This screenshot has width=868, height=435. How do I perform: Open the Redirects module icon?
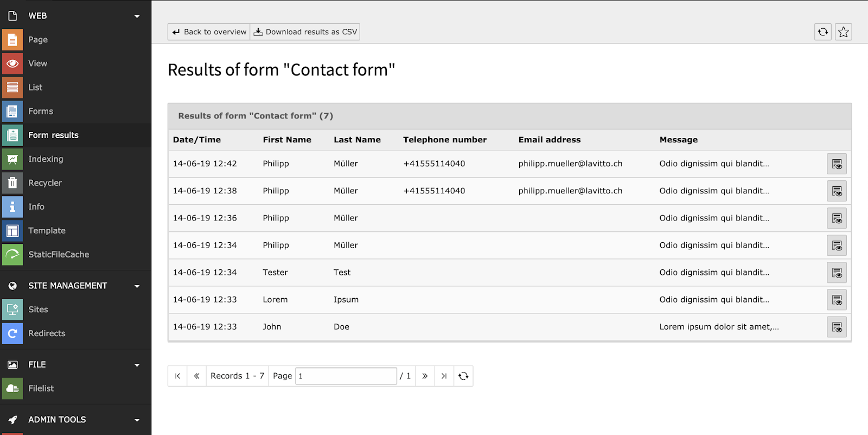[x=12, y=333]
